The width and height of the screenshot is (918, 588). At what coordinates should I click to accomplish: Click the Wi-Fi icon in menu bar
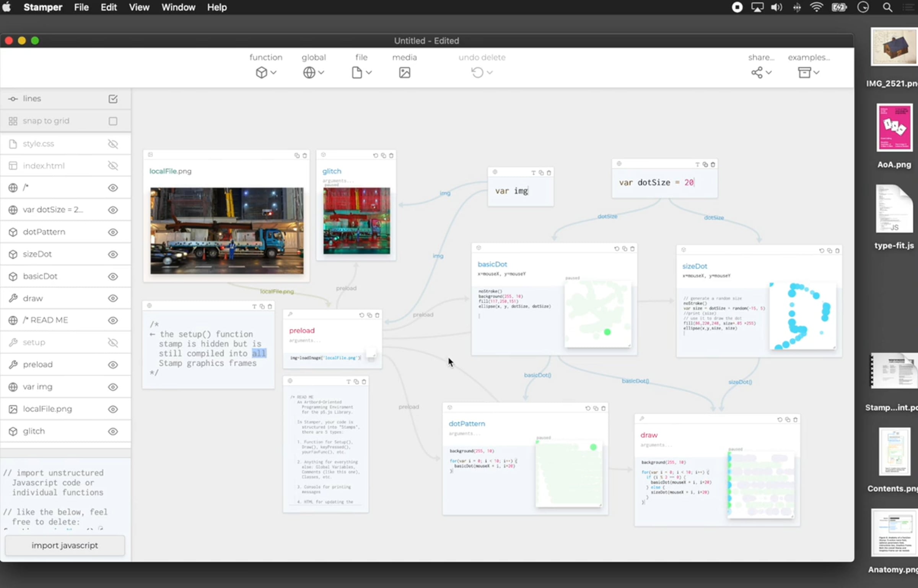pos(816,7)
